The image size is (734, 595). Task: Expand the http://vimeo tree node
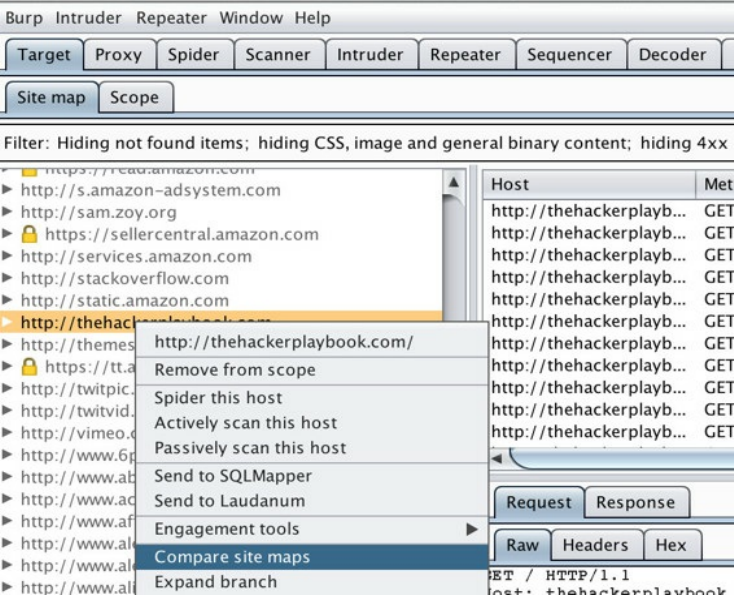7,432
